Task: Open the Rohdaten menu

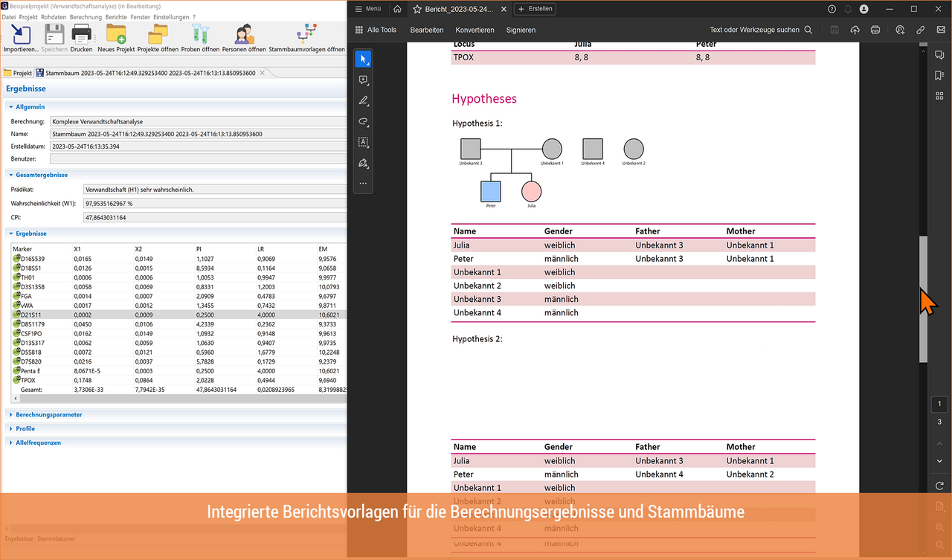Action: click(54, 17)
